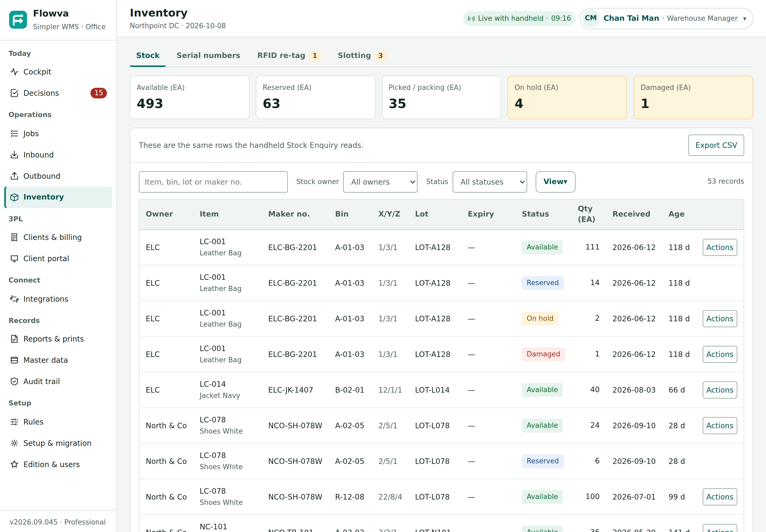Open the Stock owner dropdown

tap(380, 182)
